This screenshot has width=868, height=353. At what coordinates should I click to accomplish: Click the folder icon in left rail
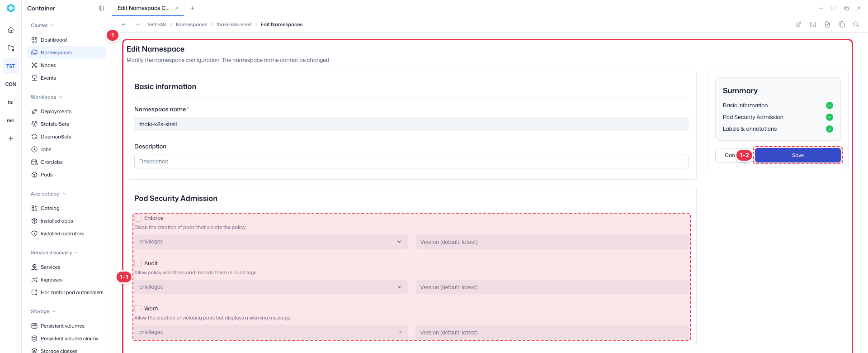[11, 48]
